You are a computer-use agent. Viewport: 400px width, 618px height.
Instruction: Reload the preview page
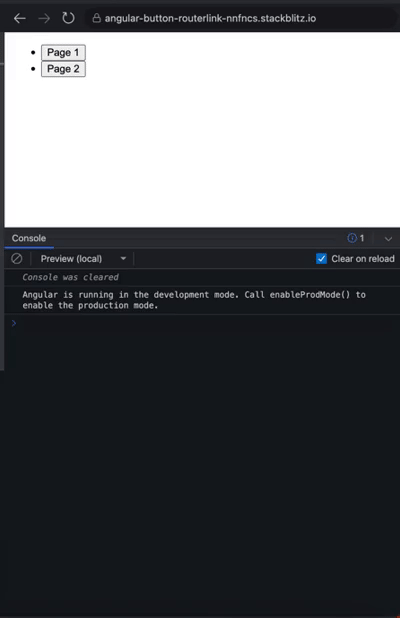(x=68, y=18)
